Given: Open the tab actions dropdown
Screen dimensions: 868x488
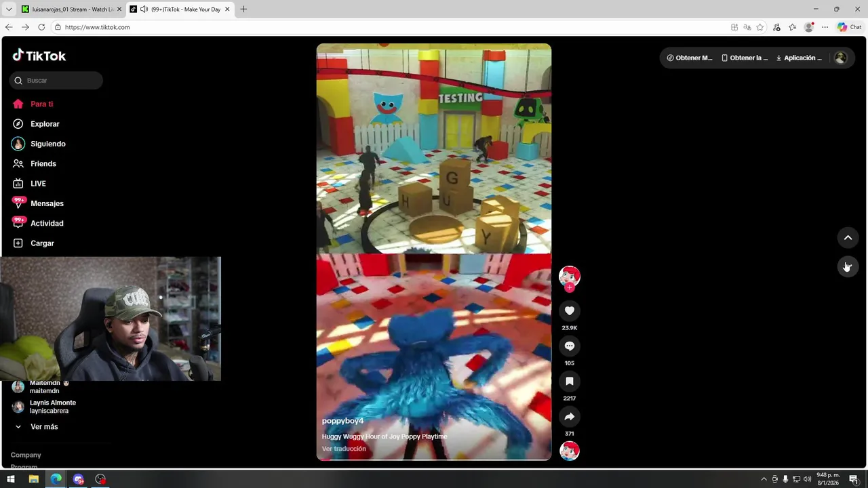Looking at the screenshot, I should pos(9,9).
